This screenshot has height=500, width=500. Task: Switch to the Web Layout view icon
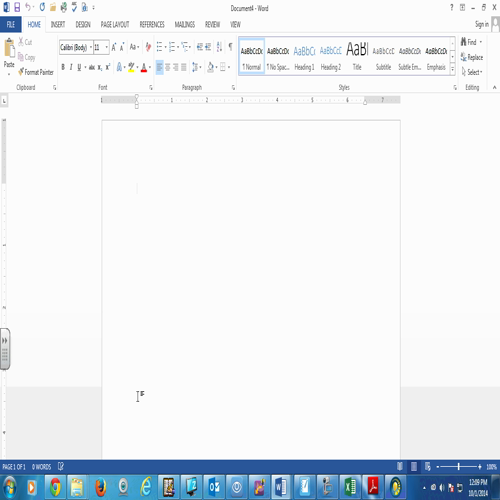428,467
